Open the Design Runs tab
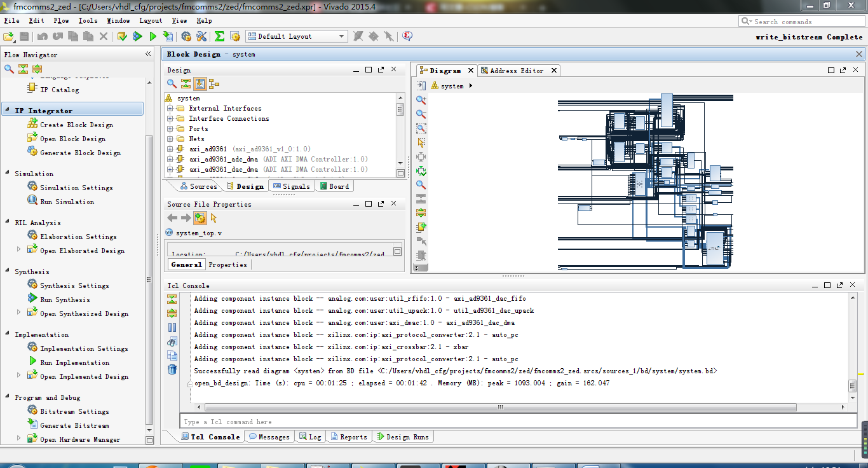This screenshot has height=468, width=868. coord(402,437)
